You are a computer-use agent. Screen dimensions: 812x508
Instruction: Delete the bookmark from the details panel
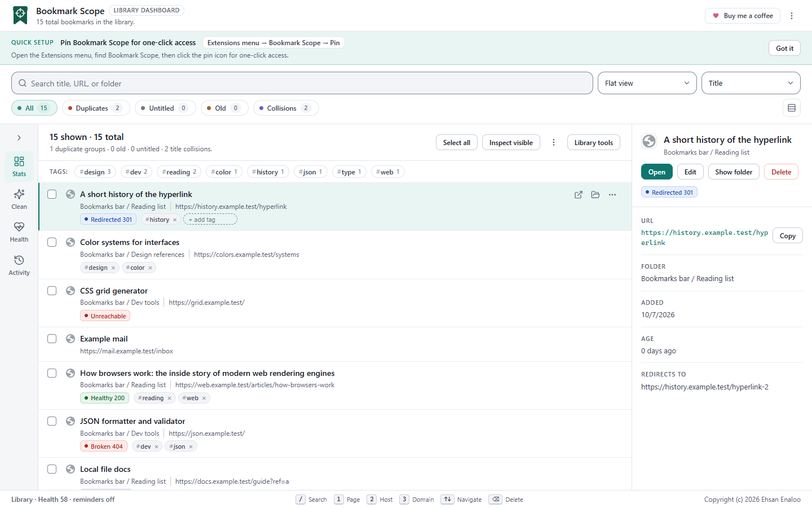click(x=781, y=172)
